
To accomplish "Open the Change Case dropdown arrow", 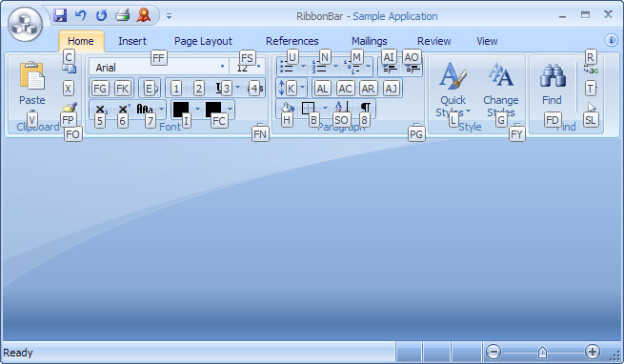I will (x=161, y=109).
